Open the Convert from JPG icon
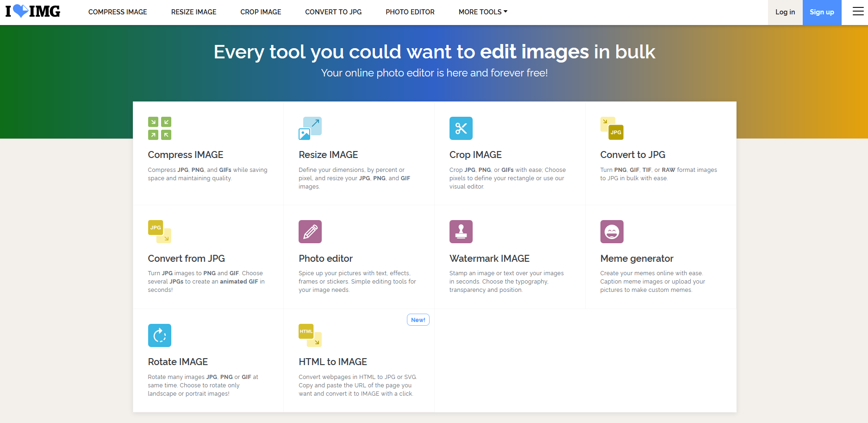 (x=160, y=232)
